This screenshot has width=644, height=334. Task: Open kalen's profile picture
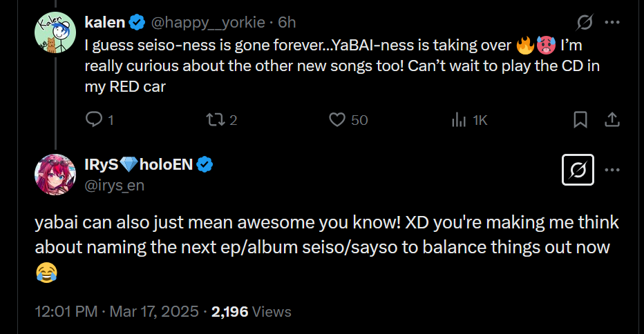point(55,32)
